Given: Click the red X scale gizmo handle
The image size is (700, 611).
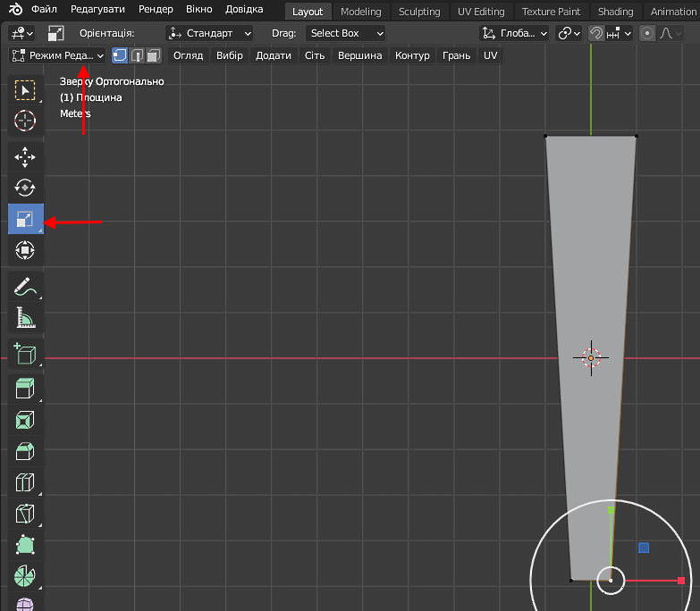Looking at the screenshot, I should 681,581.
